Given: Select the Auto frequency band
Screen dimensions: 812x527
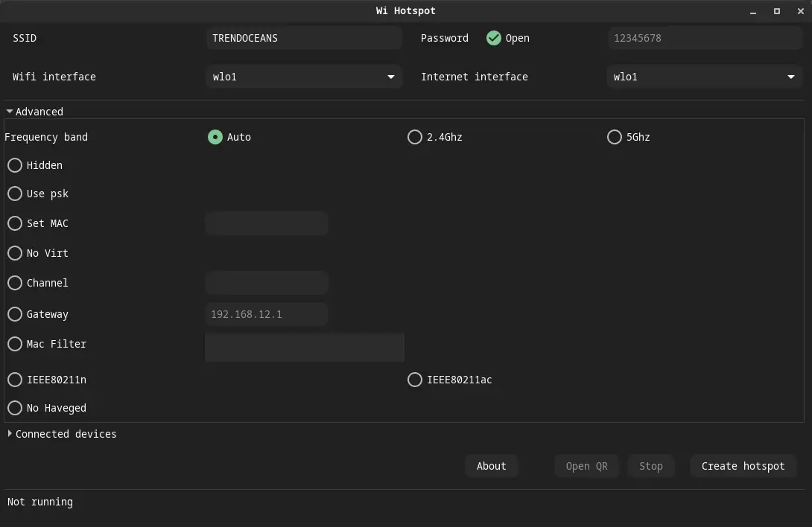Looking at the screenshot, I should click(215, 137).
